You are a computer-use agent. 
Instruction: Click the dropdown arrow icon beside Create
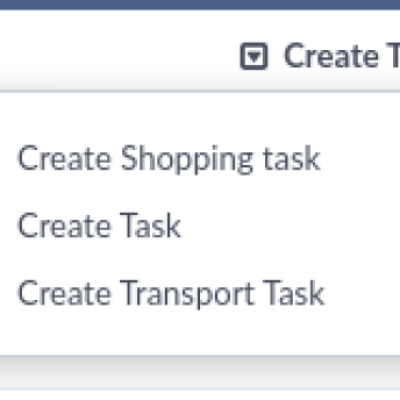pyautogui.click(x=254, y=56)
